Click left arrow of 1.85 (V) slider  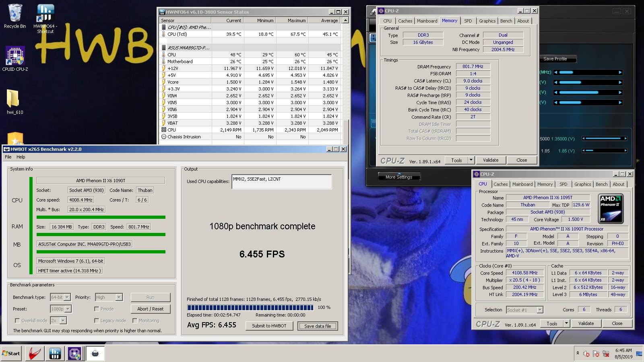[x=583, y=150]
